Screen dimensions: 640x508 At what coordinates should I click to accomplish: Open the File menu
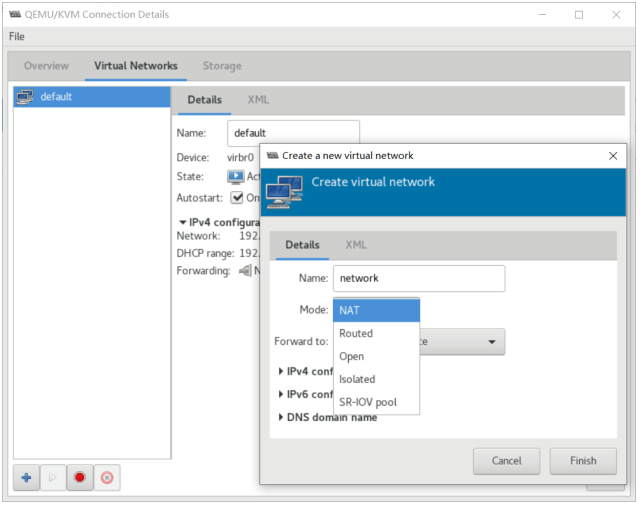pos(17,36)
